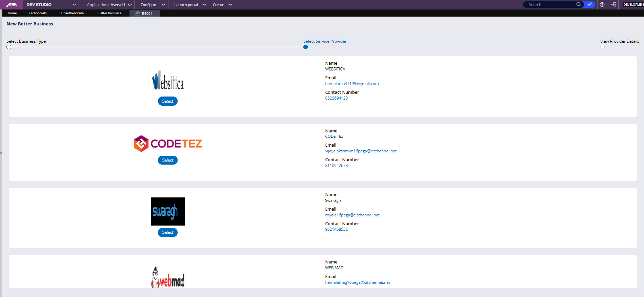
Task: Open the CODE TEZ email link
Action: 361,151
